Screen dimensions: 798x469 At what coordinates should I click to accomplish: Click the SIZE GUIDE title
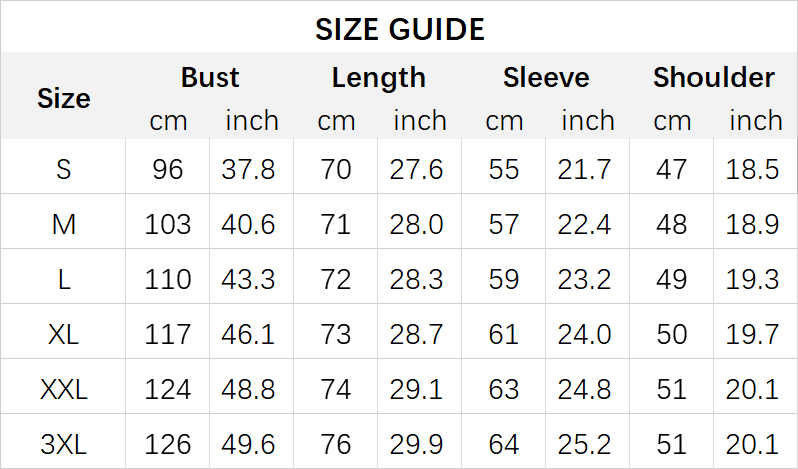399,29
